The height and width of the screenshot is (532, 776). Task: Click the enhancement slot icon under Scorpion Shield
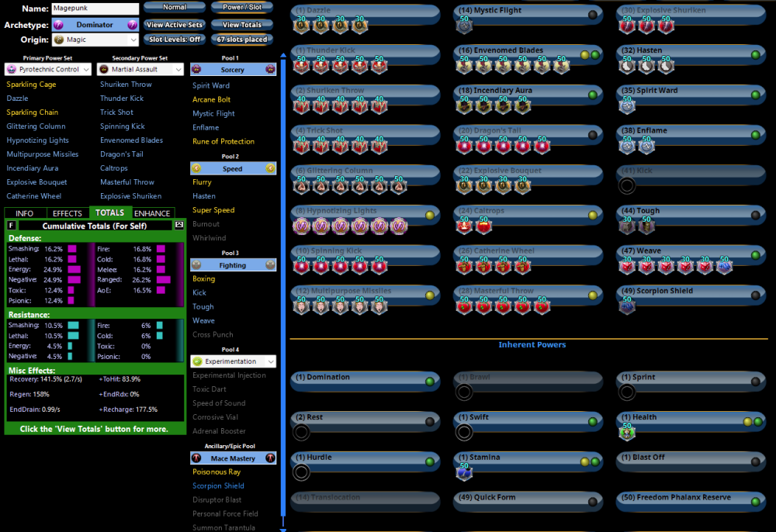(626, 306)
